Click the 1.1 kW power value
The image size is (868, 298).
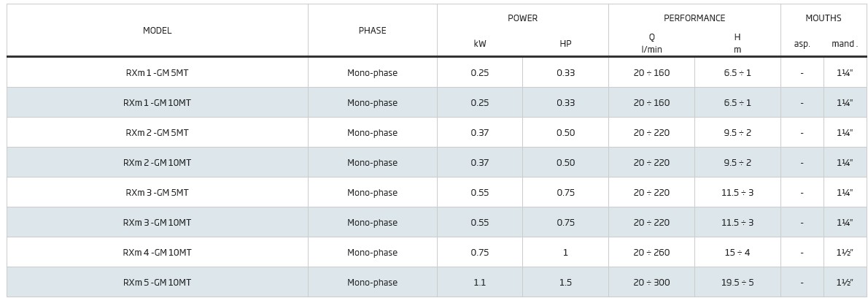click(480, 283)
